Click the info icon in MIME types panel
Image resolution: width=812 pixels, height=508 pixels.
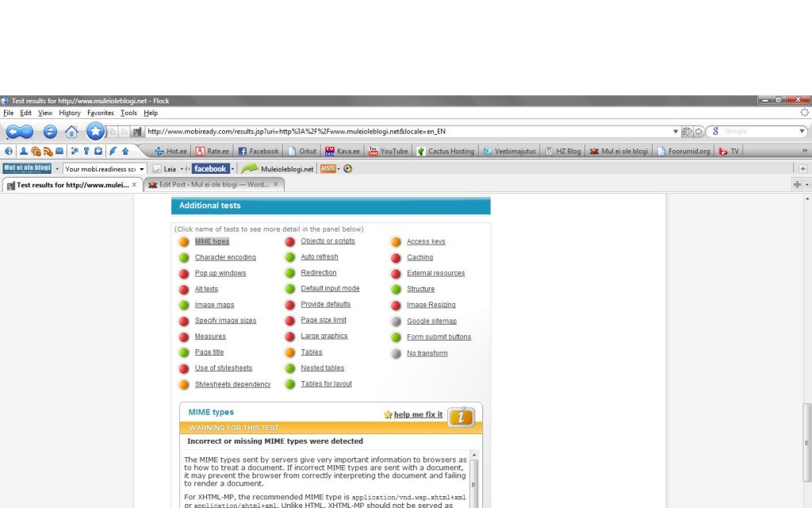(461, 417)
